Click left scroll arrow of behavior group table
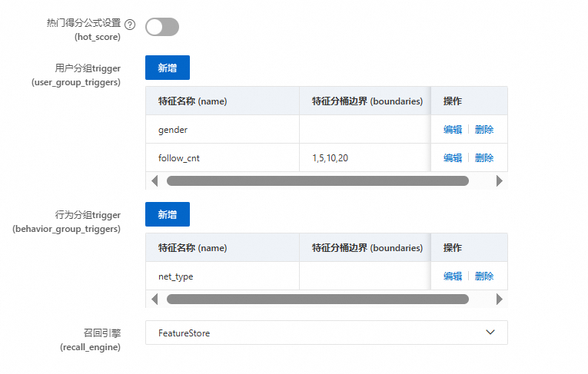The height and width of the screenshot is (374, 588). (154, 299)
